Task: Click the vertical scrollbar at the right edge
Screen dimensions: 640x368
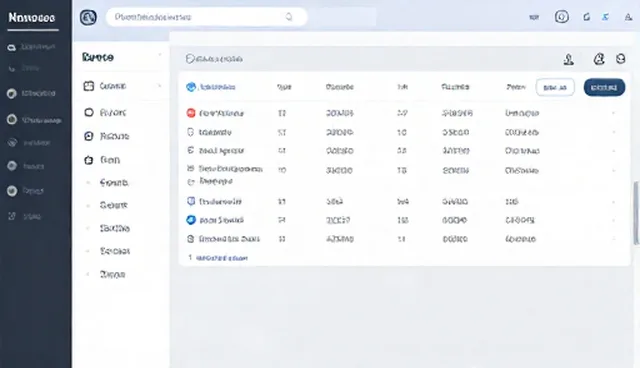Action: click(636, 213)
